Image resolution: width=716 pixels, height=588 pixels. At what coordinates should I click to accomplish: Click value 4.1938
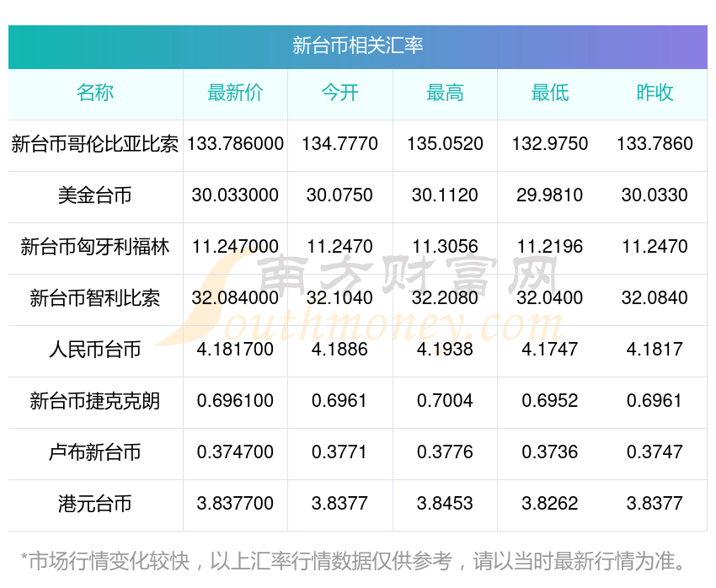[x=445, y=350]
